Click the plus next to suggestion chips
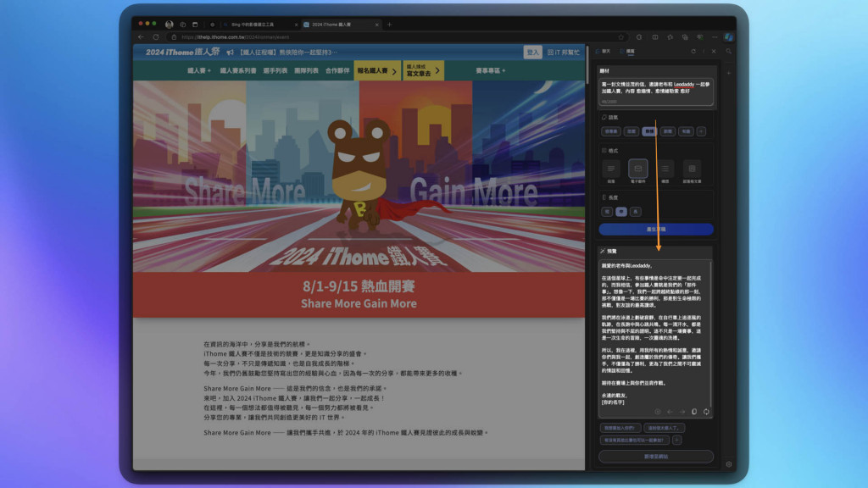Viewport: 868px width, 488px height. [x=677, y=440]
